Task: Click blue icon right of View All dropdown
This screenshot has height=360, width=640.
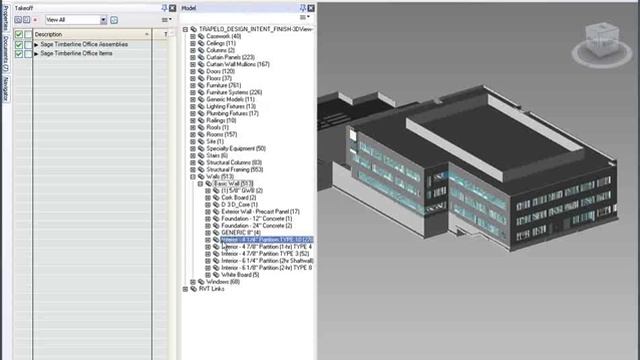Action: click(x=114, y=20)
